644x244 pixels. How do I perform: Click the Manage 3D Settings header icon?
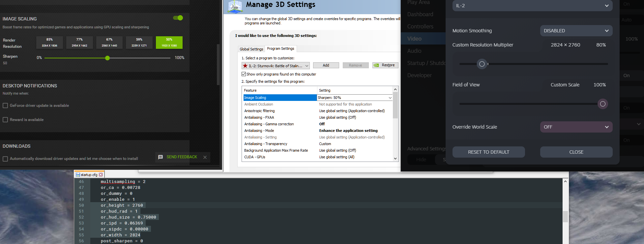pos(235,7)
